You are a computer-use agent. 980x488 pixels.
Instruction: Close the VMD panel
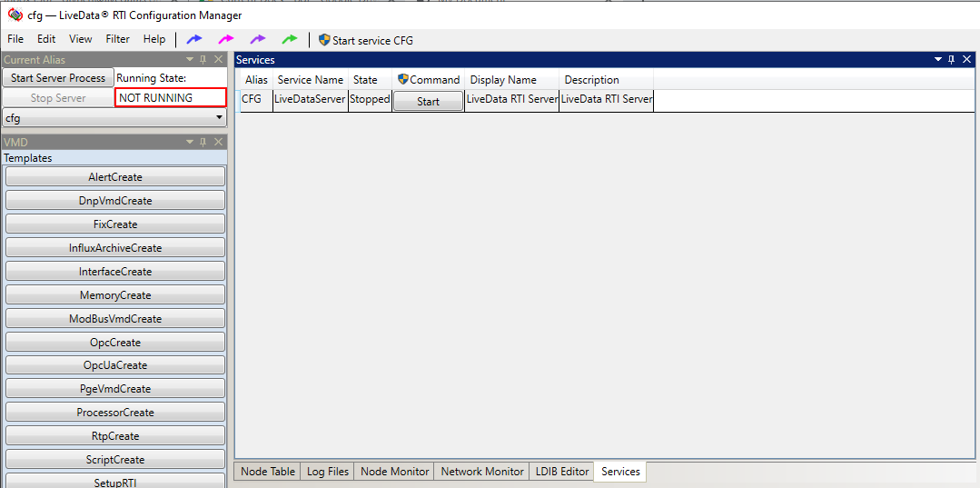[x=218, y=142]
